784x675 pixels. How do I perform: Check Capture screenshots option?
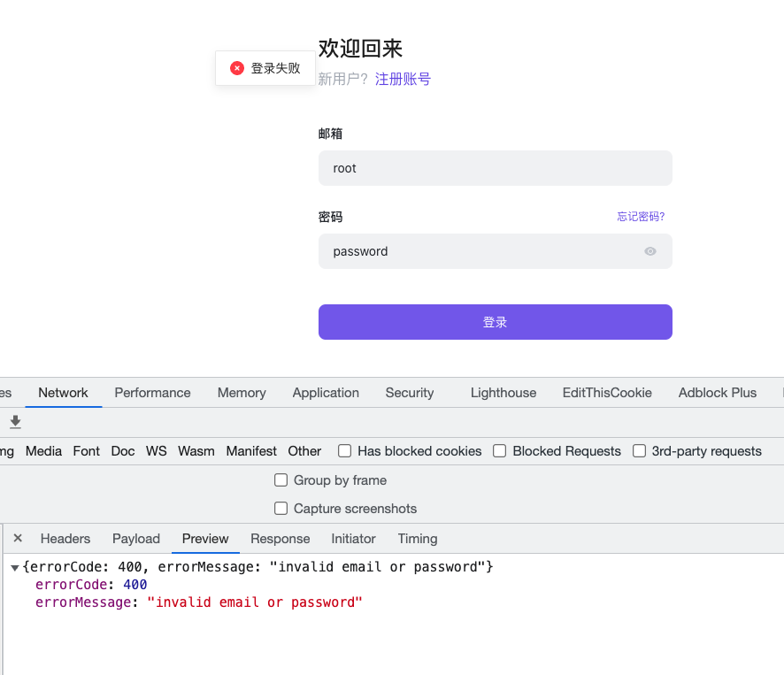click(281, 509)
